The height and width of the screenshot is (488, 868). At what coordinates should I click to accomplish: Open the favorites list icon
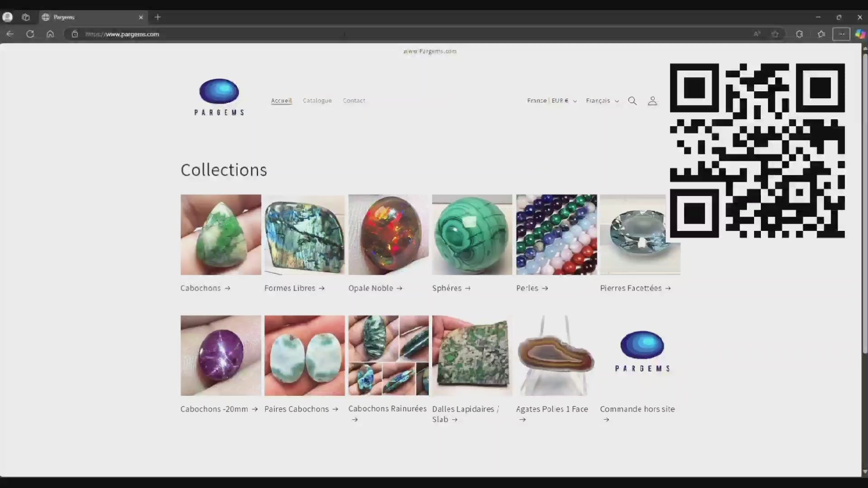pos(821,34)
